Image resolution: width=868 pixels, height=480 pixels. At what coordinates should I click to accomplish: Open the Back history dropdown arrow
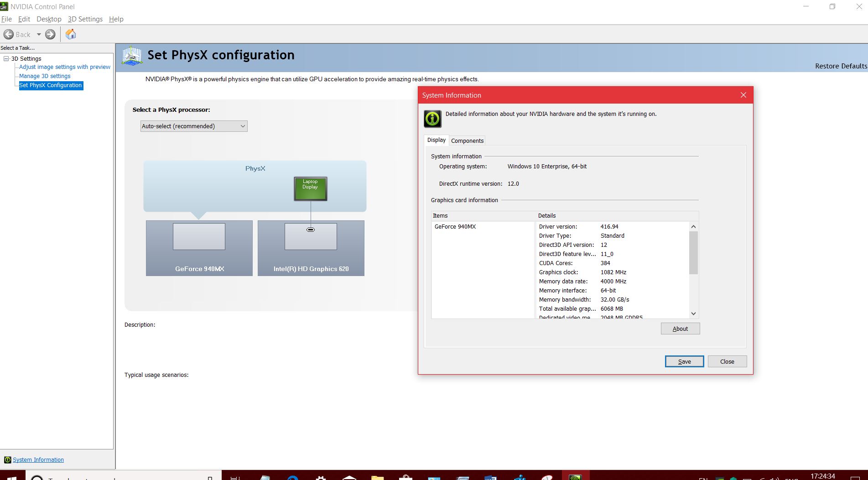39,34
